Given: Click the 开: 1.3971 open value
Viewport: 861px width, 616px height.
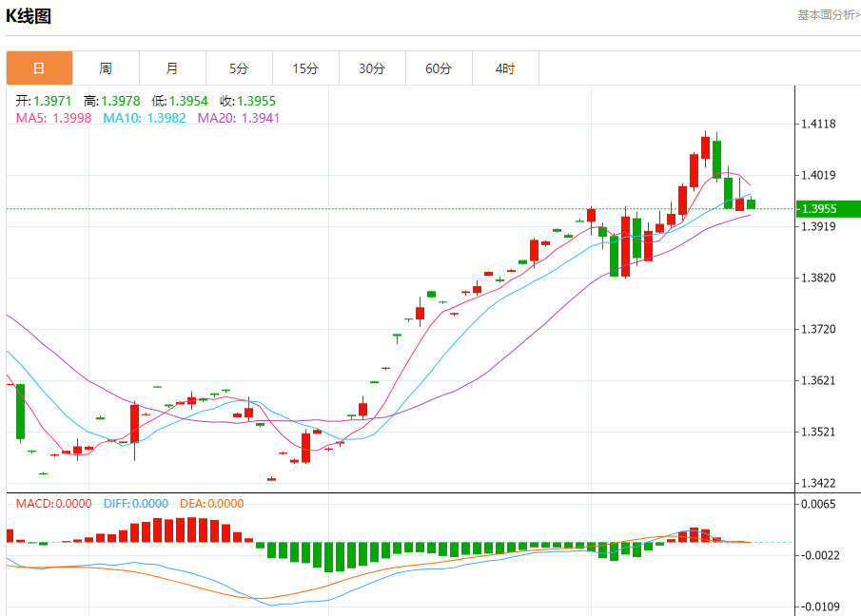Looking at the screenshot, I should [x=44, y=101].
